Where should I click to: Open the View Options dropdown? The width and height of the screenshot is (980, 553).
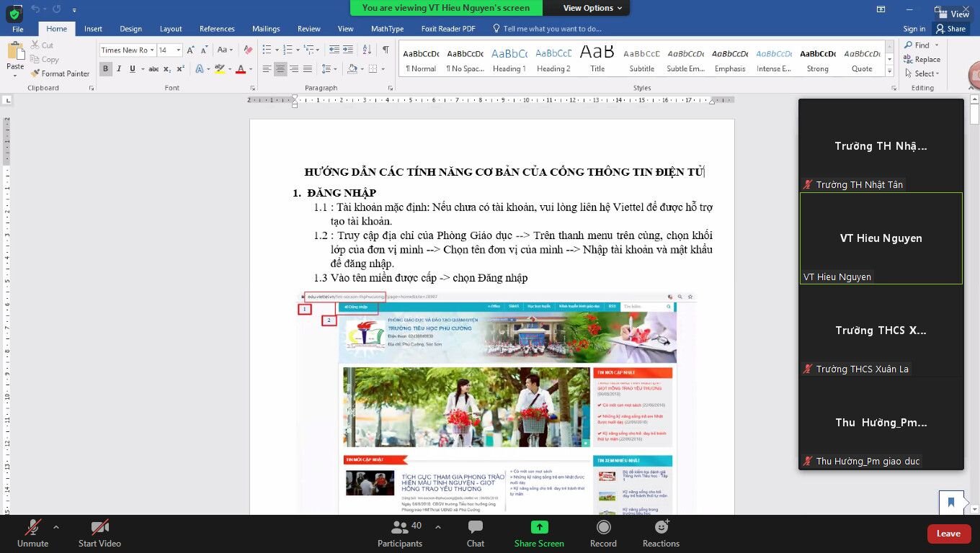point(587,8)
